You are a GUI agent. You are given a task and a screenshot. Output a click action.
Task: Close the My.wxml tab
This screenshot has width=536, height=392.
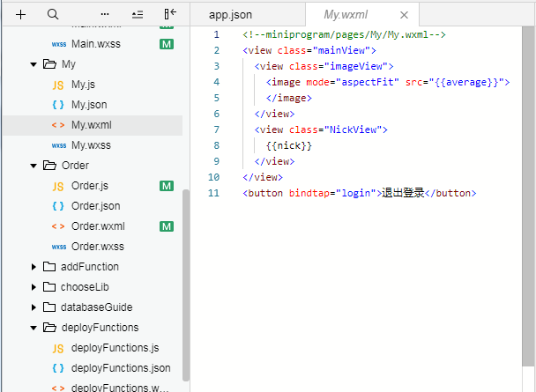tap(404, 15)
